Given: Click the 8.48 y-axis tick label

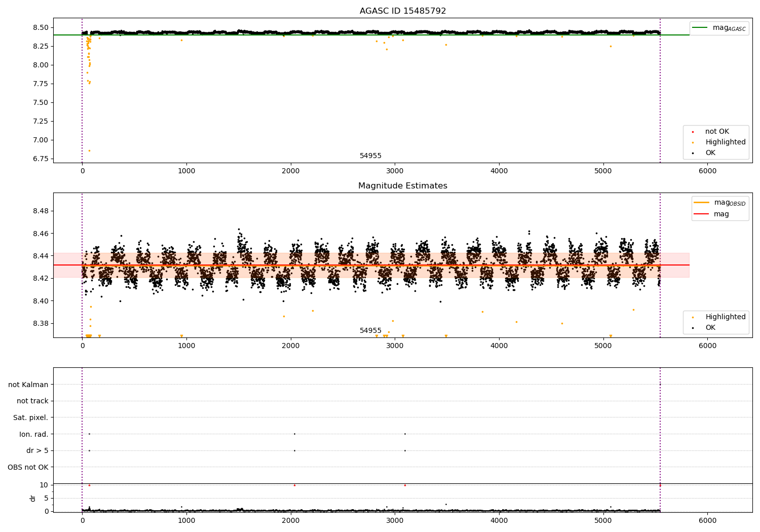Looking at the screenshot, I should click(41, 211).
